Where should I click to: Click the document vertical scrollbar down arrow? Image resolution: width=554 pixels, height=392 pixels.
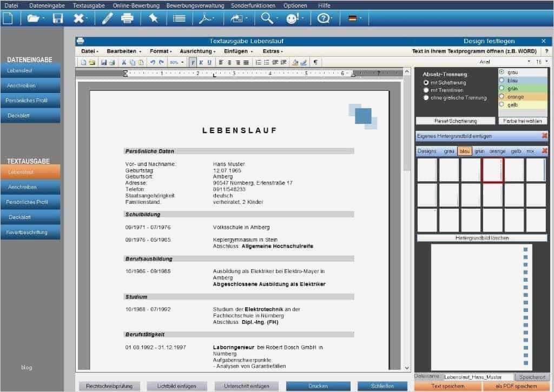407,368
